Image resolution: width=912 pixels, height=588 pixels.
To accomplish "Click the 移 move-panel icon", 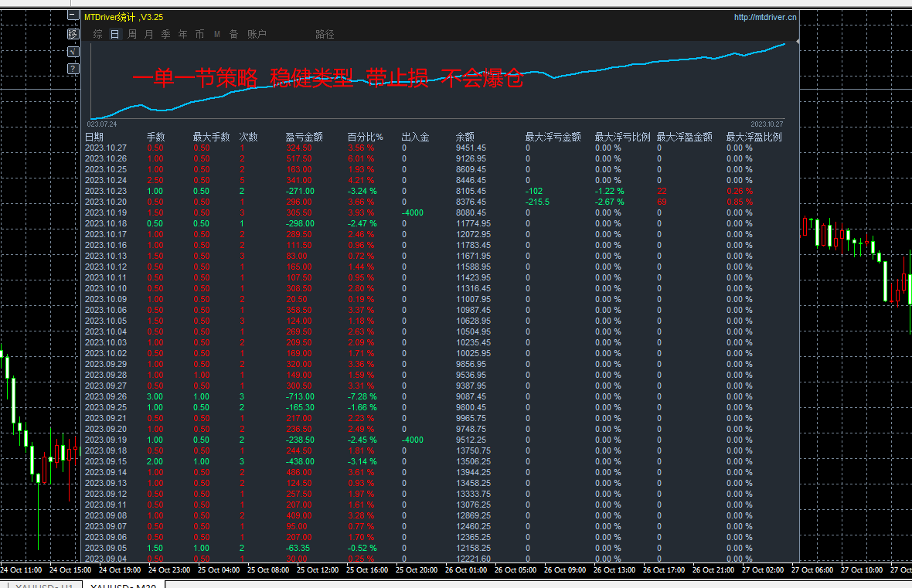I will pyautogui.click(x=73, y=34).
